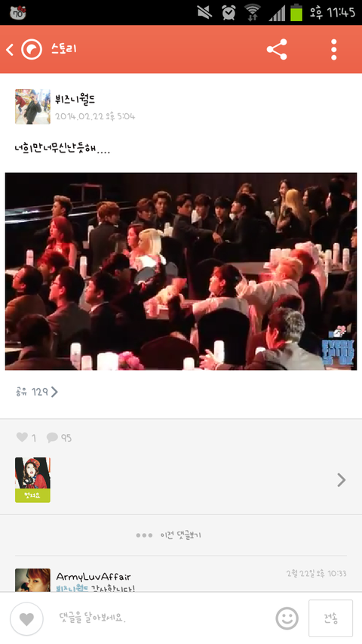Open the liker's profile thumbnail with the green label
This screenshot has width=362, height=644.
(33, 479)
